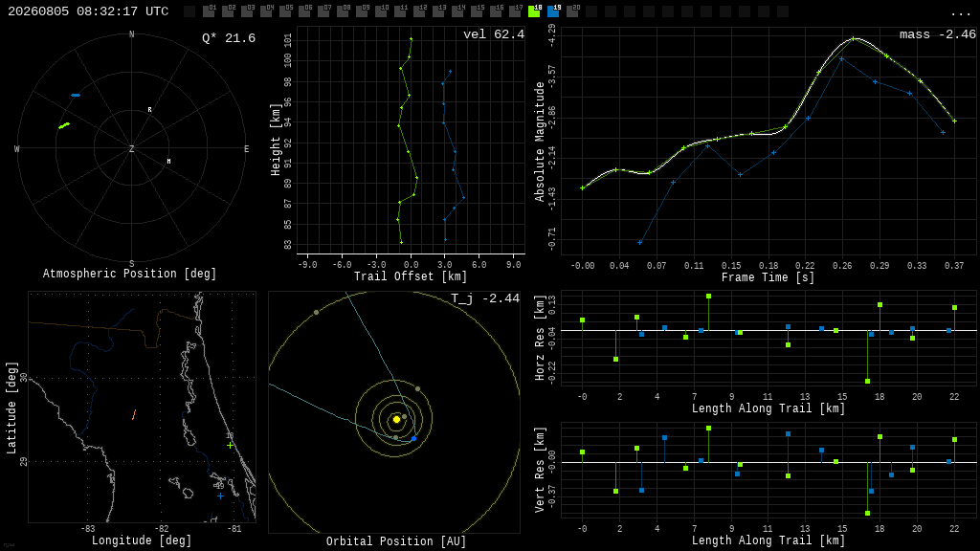Viewport: 980px width, 551px height.
Task: Click the E compass label
Action: point(246,148)
